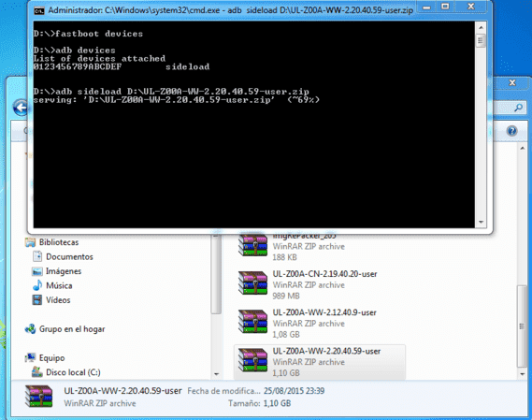Click the cmd window scroll-down arrow
The width and height of the screenshot is (532, 420).
481,222
